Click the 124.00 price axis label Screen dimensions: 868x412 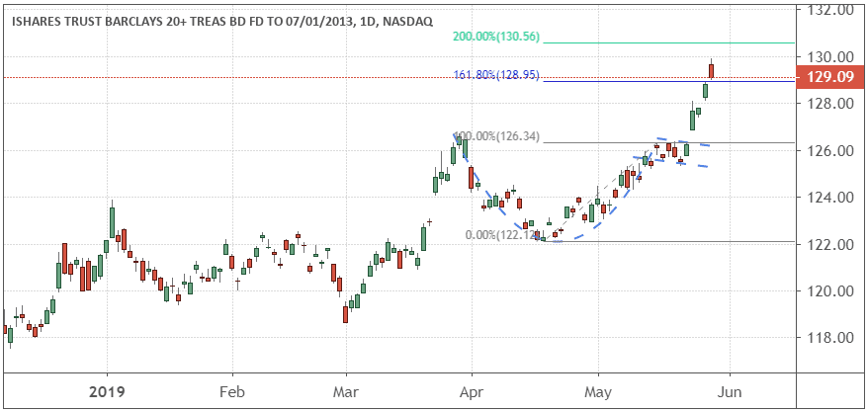828,198
